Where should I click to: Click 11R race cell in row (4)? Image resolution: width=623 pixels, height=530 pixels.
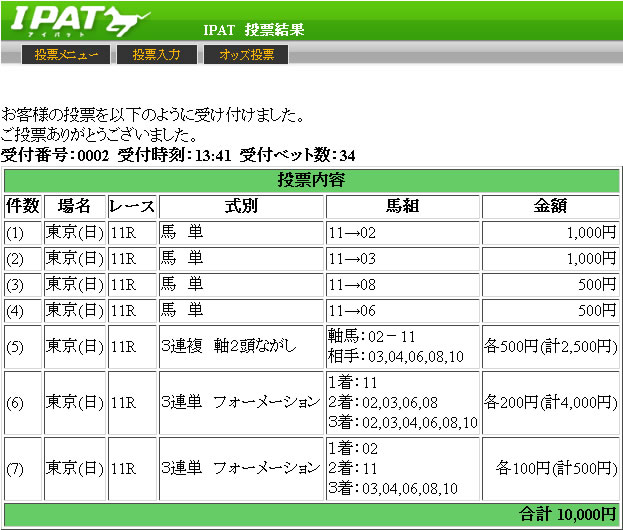(132, 311)
